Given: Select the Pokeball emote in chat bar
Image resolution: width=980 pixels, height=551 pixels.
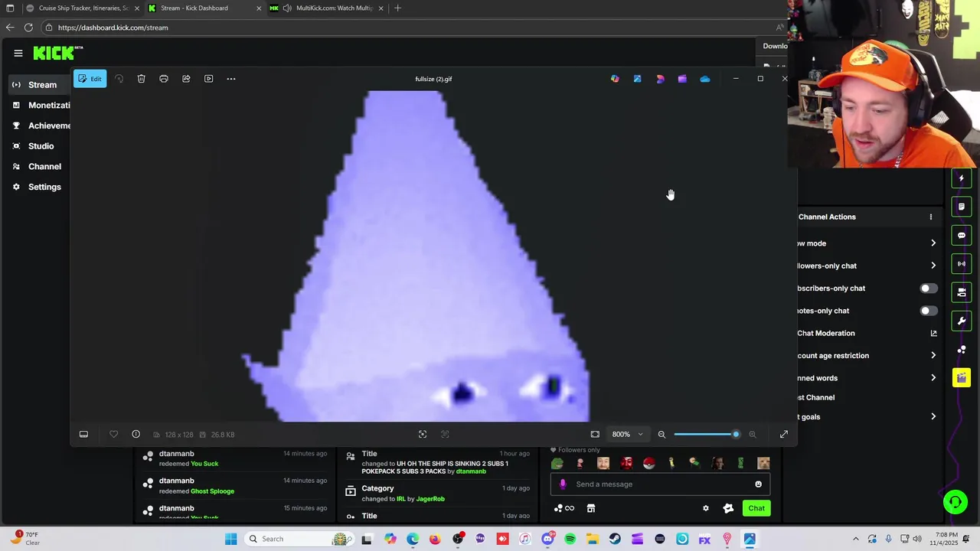Looking at the screenshot, I should click(x=649, y=464).
